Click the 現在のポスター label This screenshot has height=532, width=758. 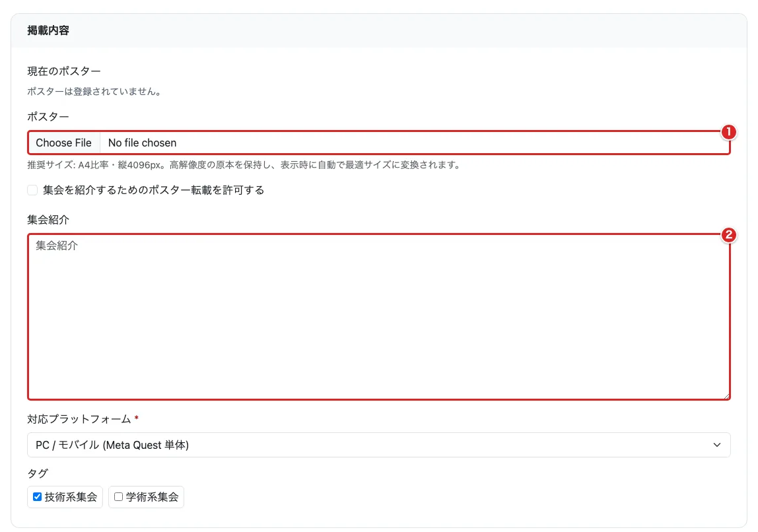click(64, 71)
